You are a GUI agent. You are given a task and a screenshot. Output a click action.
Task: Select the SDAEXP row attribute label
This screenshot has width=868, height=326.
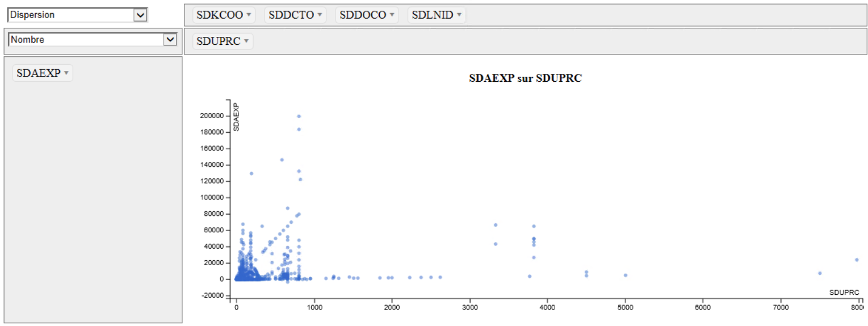point(39,73)
